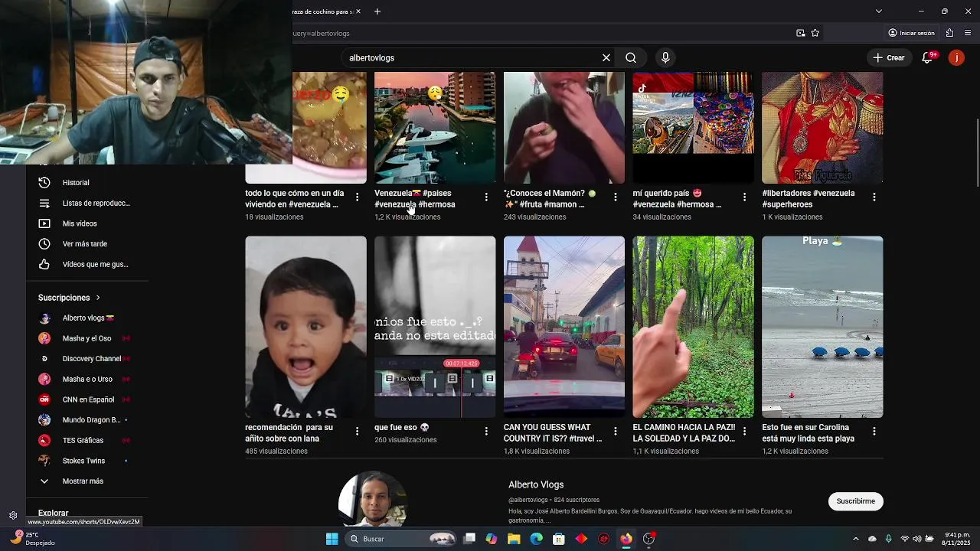The image size is (980, 551).
Task: Open the Alberto Vlogs channel profile picture
Action: 373,499
